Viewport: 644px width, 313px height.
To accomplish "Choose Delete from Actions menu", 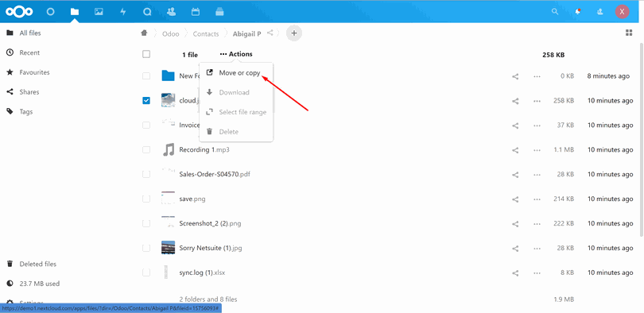I will click(236, 132).
